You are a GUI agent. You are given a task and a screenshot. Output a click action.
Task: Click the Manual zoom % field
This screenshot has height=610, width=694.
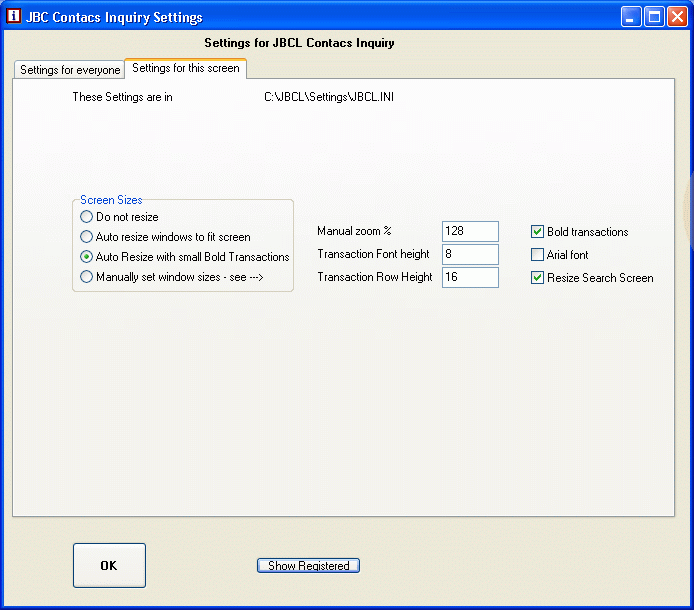[x=470, y=232]
